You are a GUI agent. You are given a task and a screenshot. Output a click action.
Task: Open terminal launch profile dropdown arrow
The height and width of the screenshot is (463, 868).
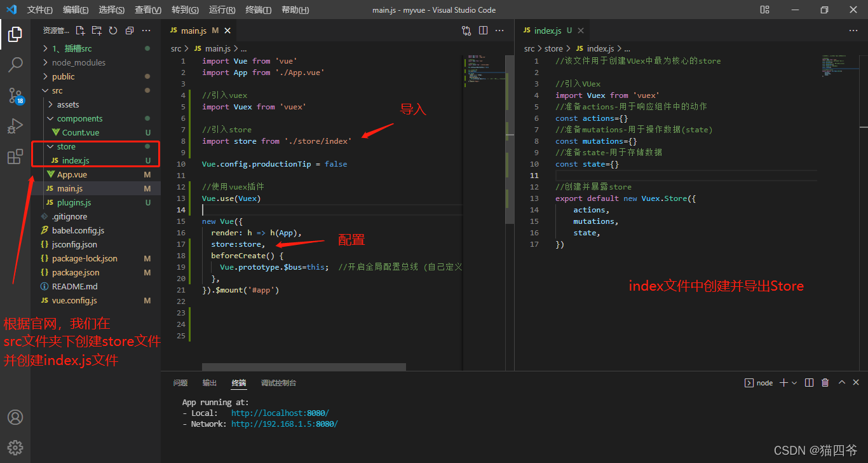(x=794, y=383)
